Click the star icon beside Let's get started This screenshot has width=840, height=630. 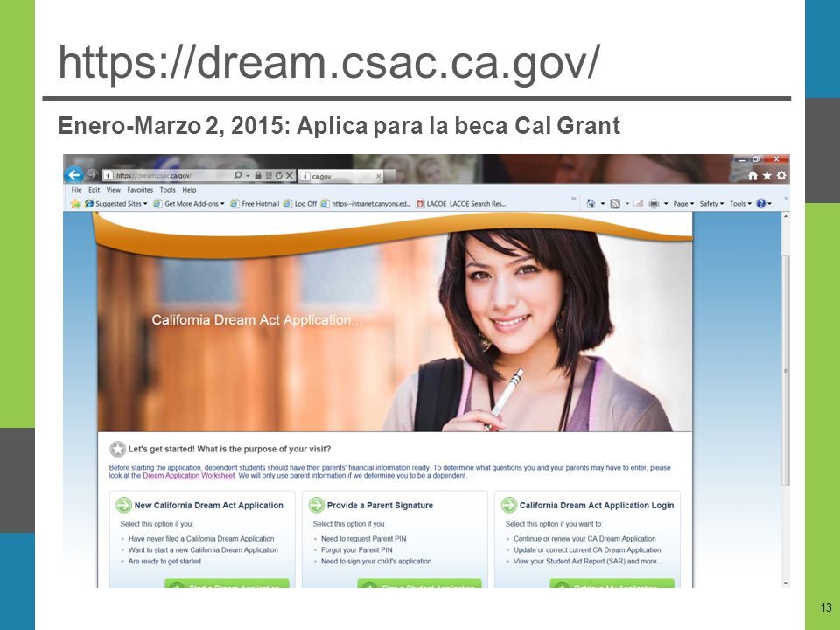pos(117,449)
